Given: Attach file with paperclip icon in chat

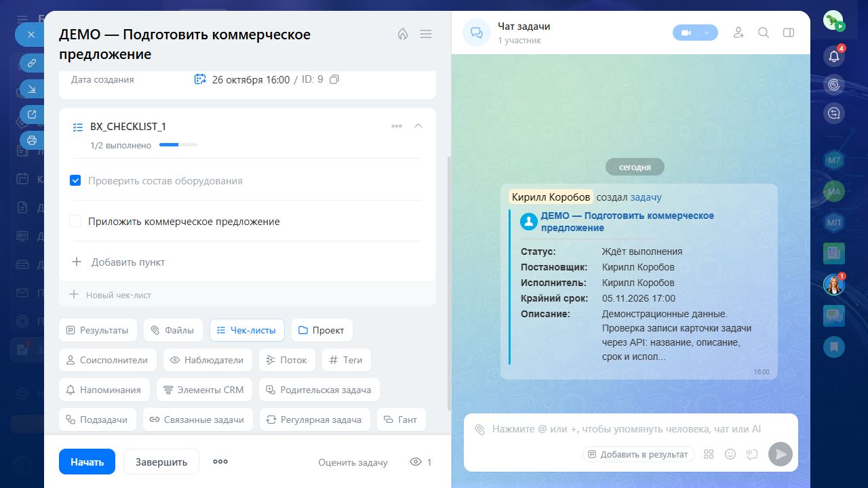Looking at the screenshot, I should tap(480, 429).
